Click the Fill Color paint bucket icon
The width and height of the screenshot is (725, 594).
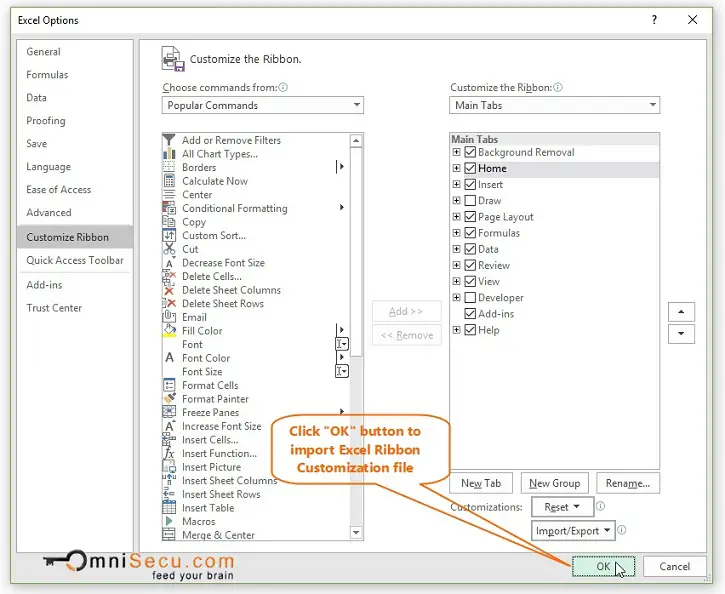pyautogui.click(x=169, y=331)
